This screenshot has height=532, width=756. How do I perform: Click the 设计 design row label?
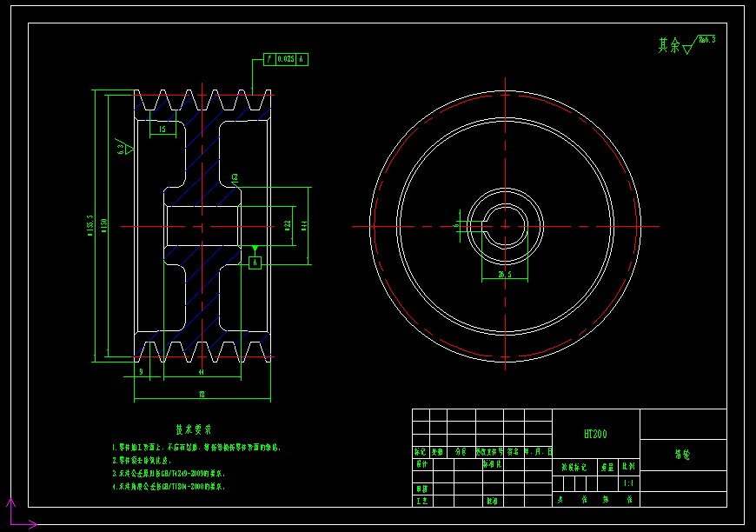click(422, 464)
